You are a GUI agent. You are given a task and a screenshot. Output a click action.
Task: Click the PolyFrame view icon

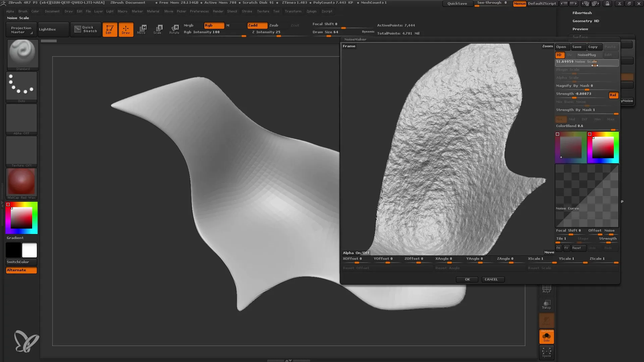coord(546,288)
